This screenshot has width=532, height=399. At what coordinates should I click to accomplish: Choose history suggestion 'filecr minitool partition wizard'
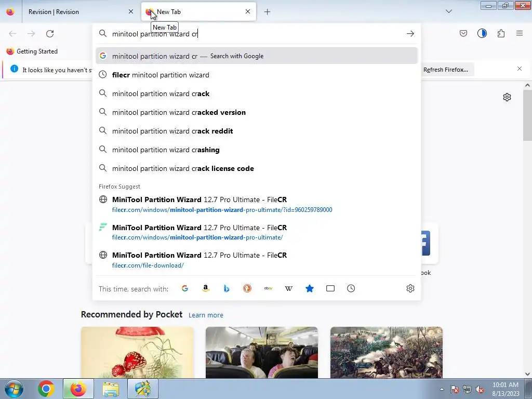click(257, 75)
